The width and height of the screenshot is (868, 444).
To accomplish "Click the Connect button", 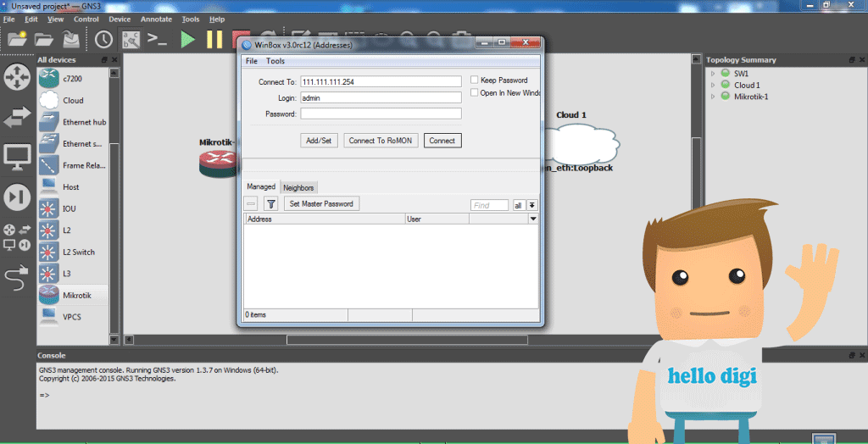I will click(442, 141).
